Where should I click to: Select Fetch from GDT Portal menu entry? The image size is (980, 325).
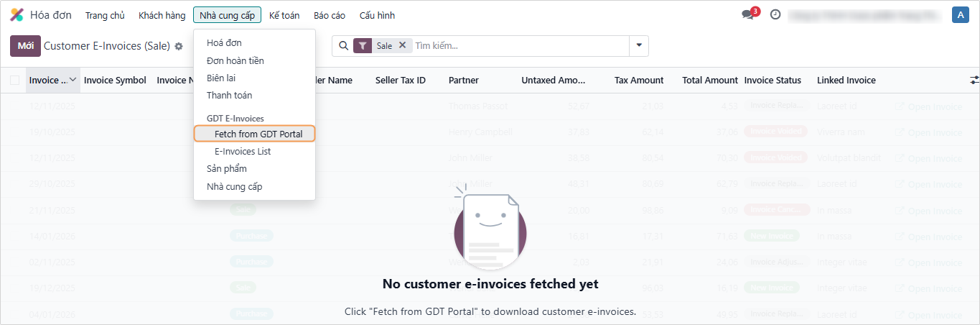pyautogui.click(x=258, y=134)
